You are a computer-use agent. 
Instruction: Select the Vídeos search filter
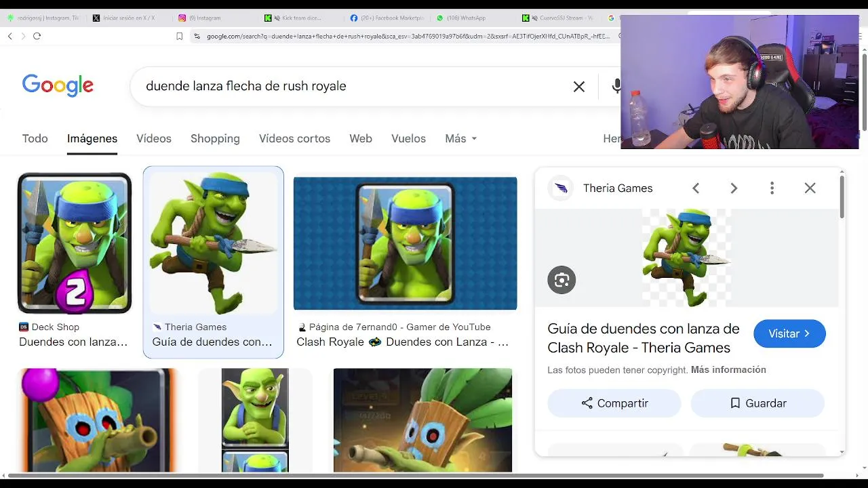tap(154, 138)
